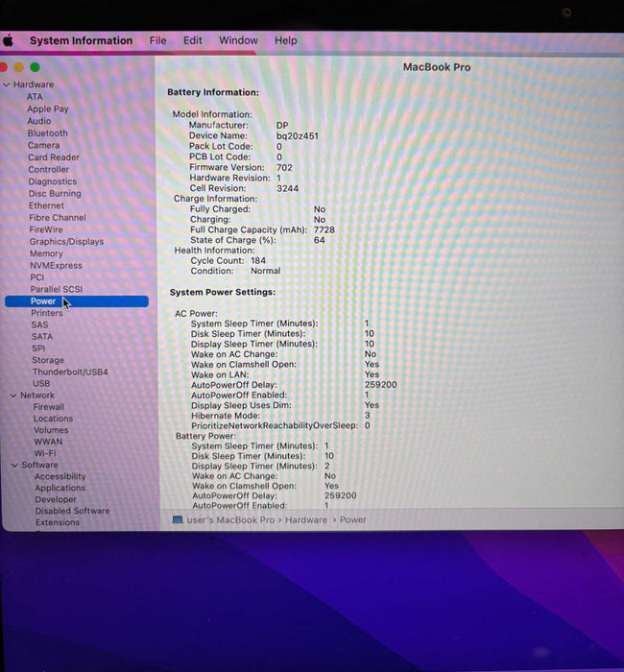Select Extensions under Software

pyautogui.click(x=58, y=522)
